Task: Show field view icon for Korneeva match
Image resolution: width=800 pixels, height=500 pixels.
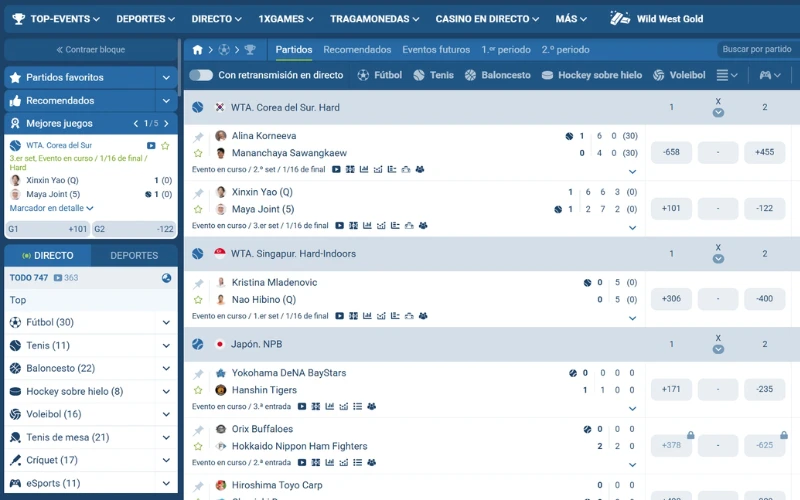Action: pyautogui.click(x=350, y=169)
